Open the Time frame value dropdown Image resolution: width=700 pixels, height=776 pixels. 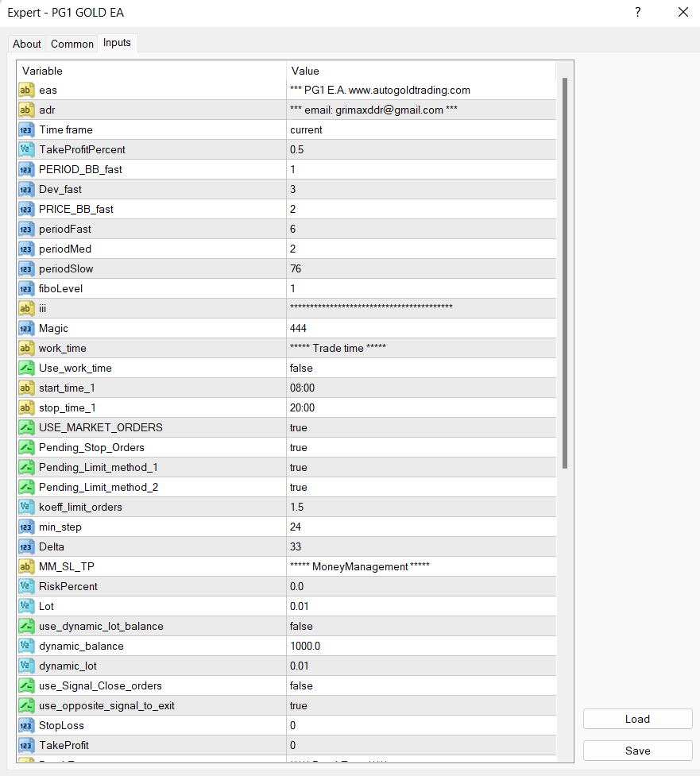pos(421,129)
